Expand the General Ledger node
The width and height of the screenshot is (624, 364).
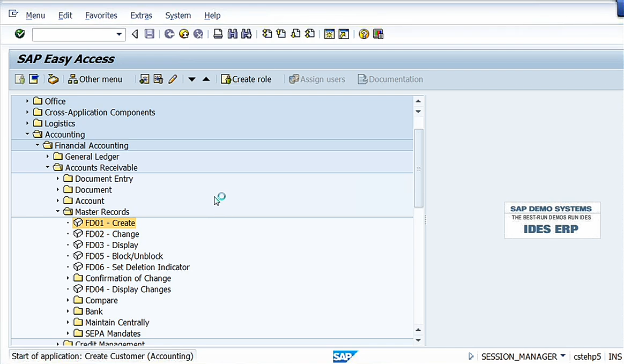click(x=48, y=157)
